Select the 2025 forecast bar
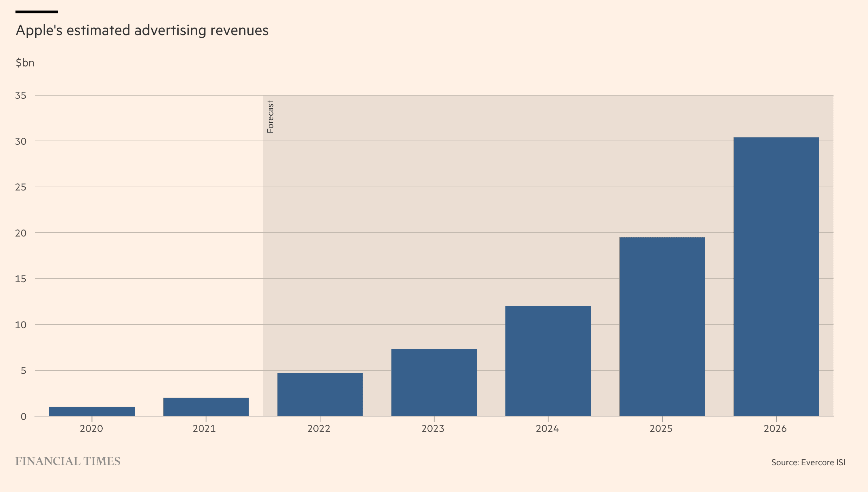Viewport: 868px width, 492px height. tap(662, 327)
